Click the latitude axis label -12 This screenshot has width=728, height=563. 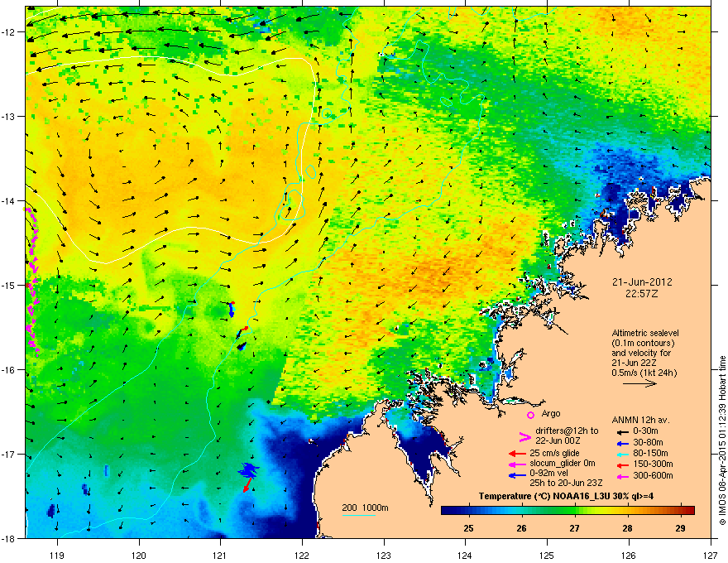(x=8, y=31)
